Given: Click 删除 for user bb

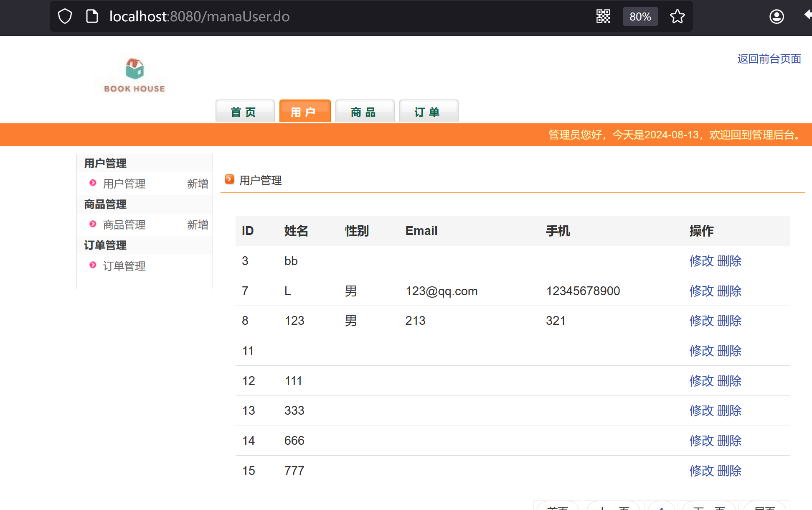Looking at the screenshot, I should pyautogui.click(x=729, y=261).
